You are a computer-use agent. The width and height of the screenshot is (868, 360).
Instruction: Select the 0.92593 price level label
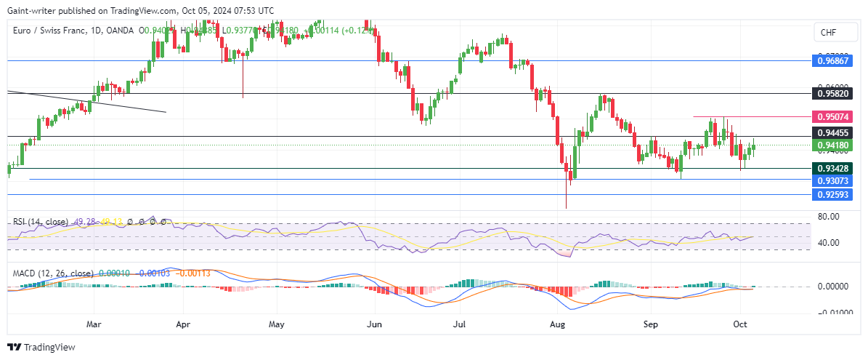click(x=832, y=194)
